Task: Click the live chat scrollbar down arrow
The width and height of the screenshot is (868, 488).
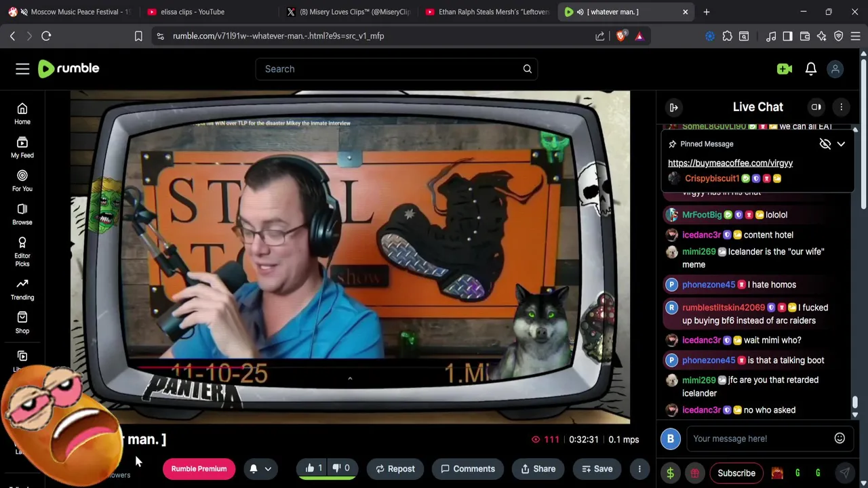Action: click(855, 414)
